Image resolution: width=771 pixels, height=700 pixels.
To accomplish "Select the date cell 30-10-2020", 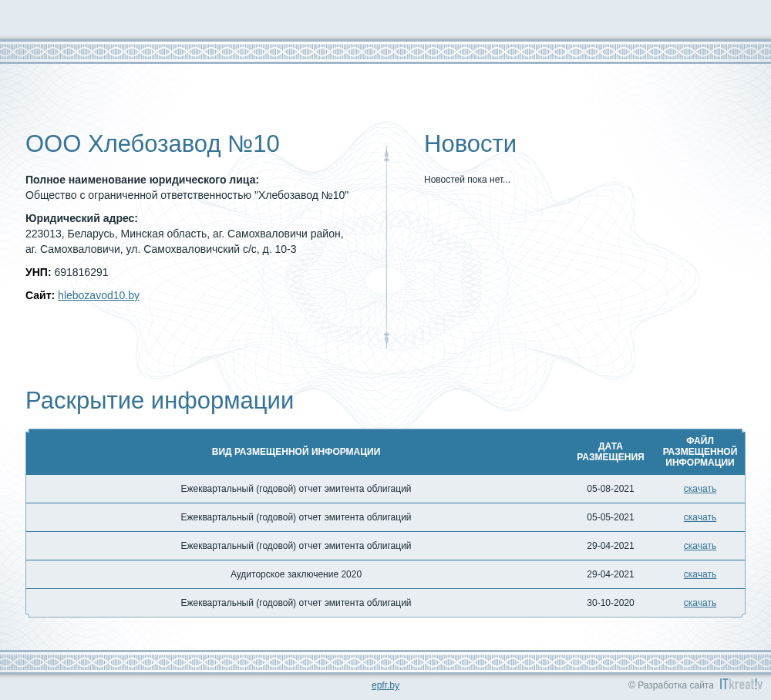I will point(610,603).
